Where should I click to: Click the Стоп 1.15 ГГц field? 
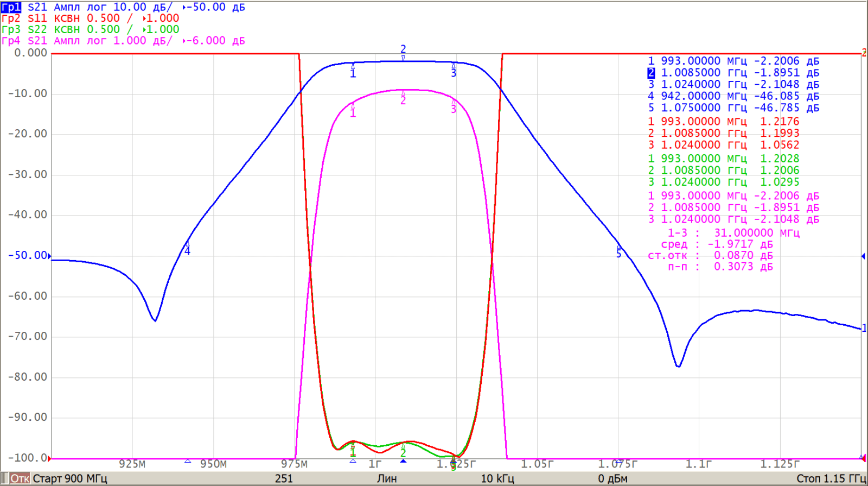[x=830, y=478]
